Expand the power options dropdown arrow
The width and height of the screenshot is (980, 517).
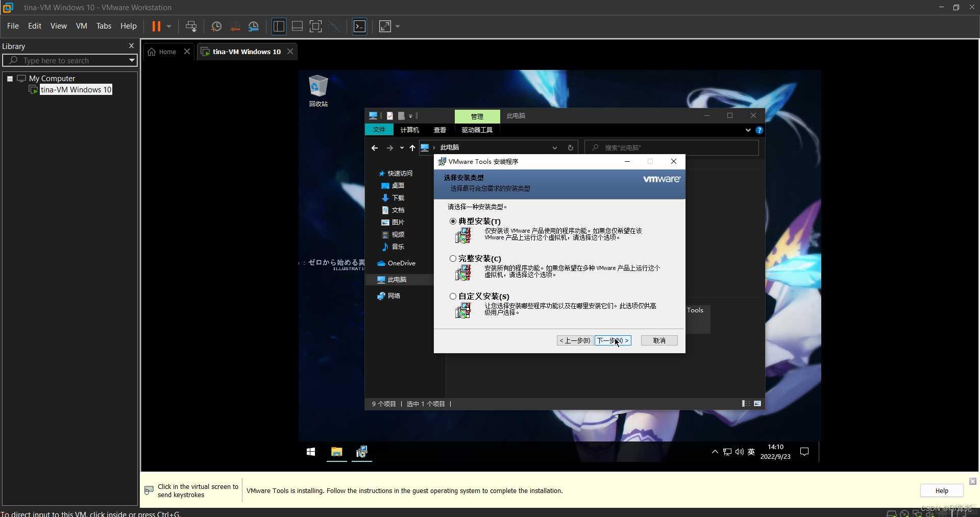point(169,27)
